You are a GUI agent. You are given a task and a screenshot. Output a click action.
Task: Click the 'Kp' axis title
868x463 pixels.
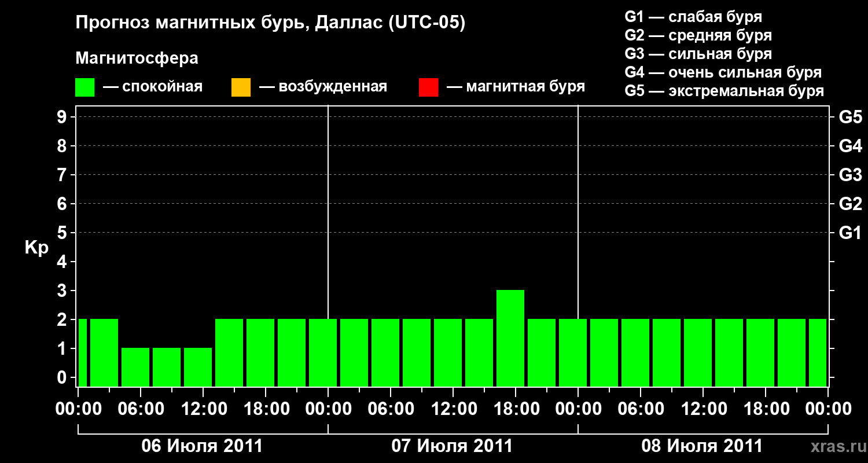click(x=36, y=248)
